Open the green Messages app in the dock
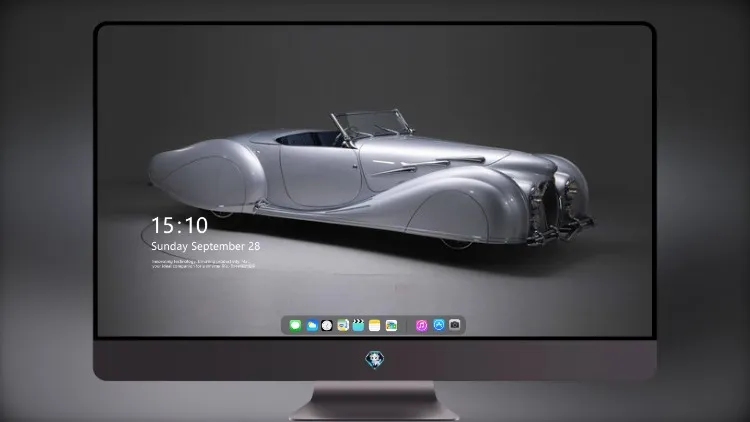 tap(295, 325)
